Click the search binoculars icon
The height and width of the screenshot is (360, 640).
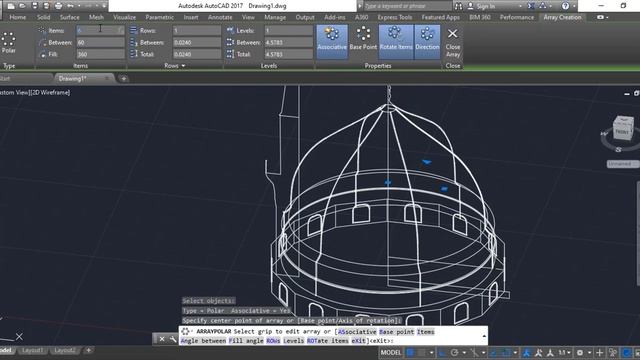(x=459, y=6)
